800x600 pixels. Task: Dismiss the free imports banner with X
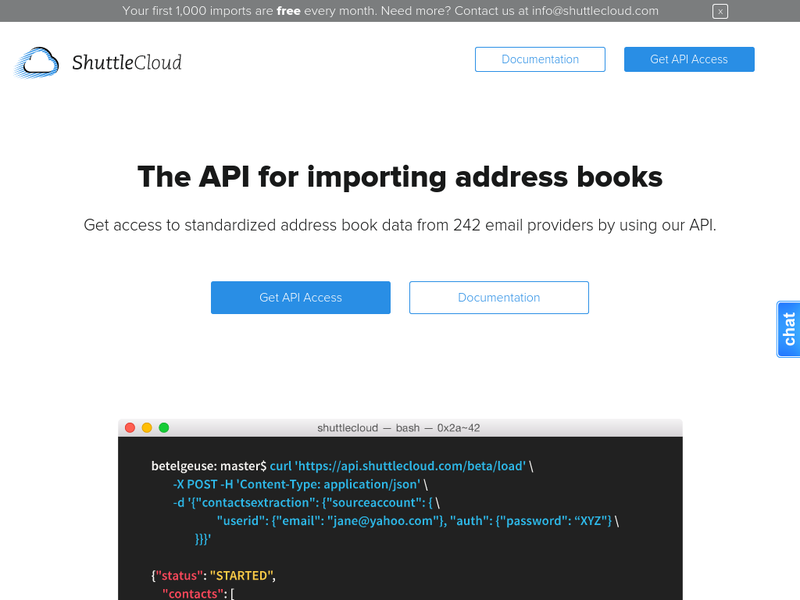click(720, 11)
